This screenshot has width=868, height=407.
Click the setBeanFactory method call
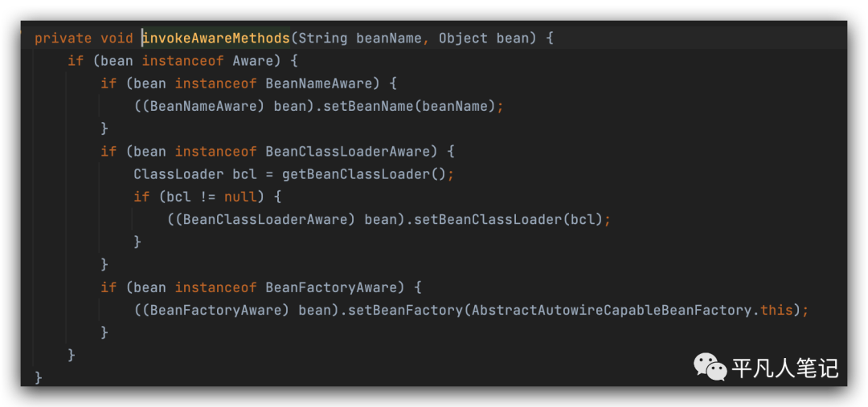point(404,310)
